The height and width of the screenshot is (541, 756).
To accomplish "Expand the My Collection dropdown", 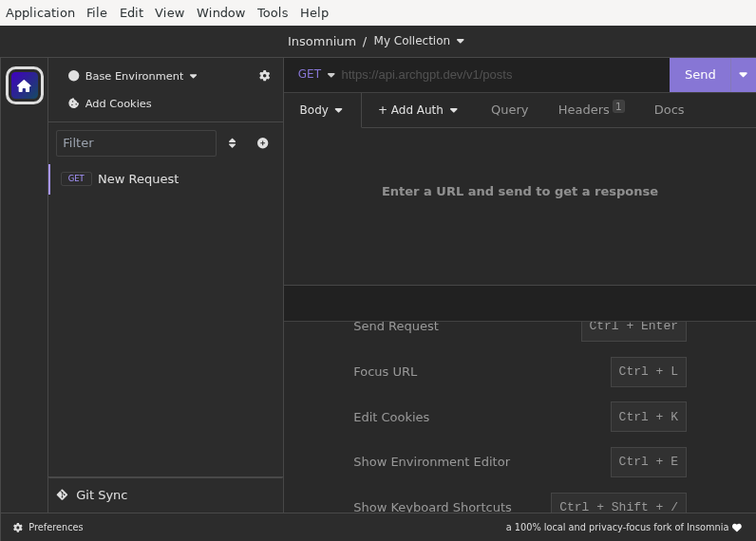I will (419, 41).
